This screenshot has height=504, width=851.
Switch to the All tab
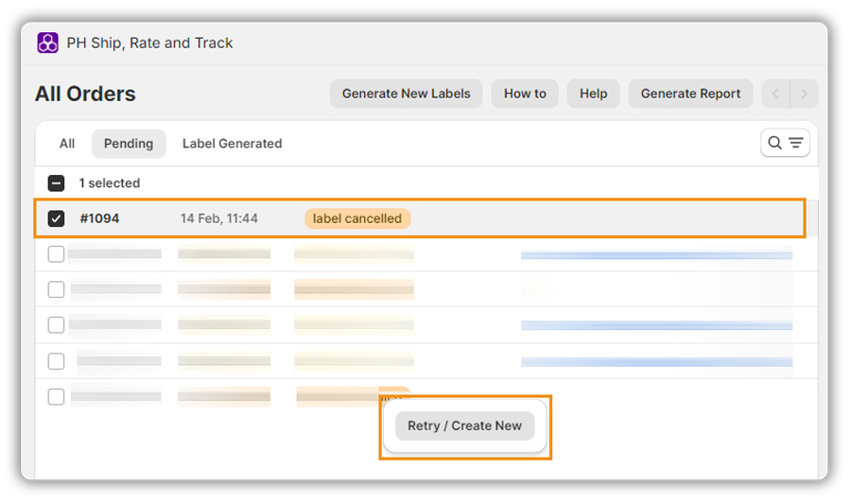[x=67, y=144]
